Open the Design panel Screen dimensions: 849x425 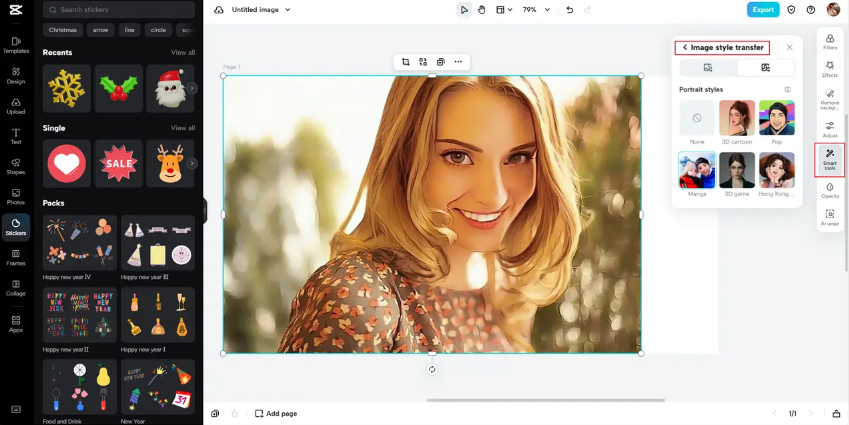pyautogui.click(x=16, y=75)
